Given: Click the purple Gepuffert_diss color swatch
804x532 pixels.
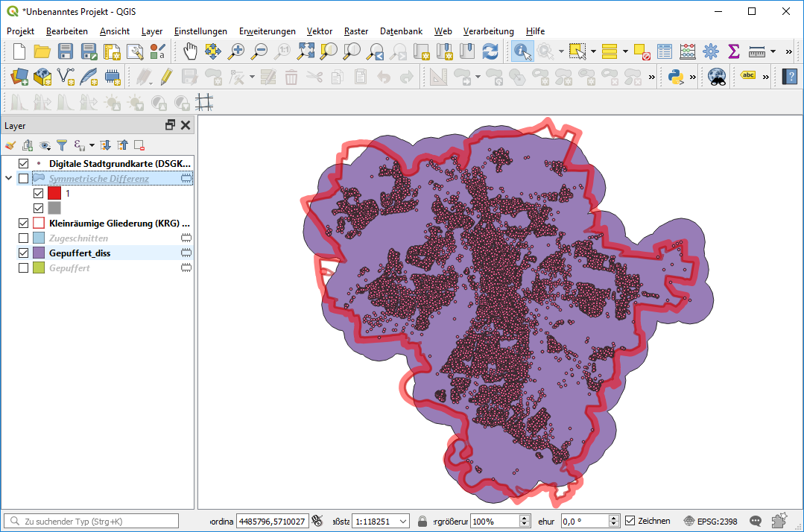Looking at the screenshot, I should [39, 253].
